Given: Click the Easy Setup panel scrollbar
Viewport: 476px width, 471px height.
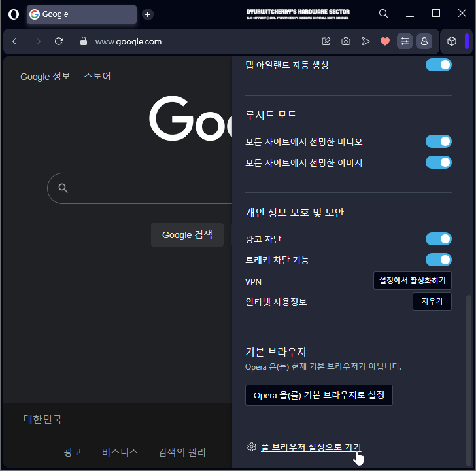Looking at the screenshot, I should 469,379.
